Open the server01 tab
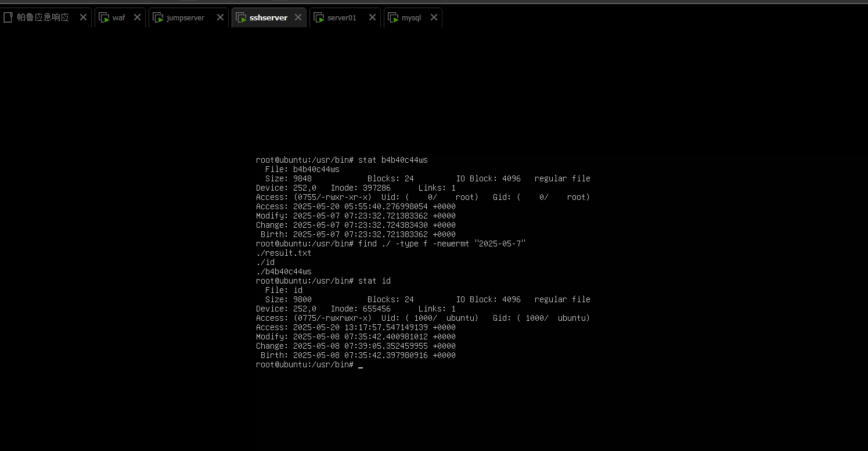This screenshot has width=868, height=451. click(x=341, y=18)
